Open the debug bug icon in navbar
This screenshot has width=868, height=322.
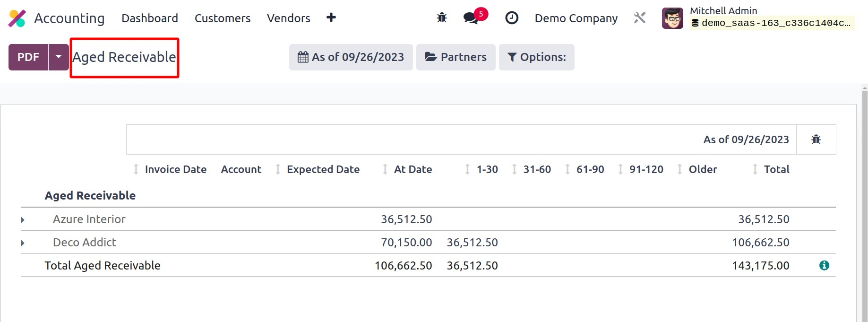click(x=442, y=18)
